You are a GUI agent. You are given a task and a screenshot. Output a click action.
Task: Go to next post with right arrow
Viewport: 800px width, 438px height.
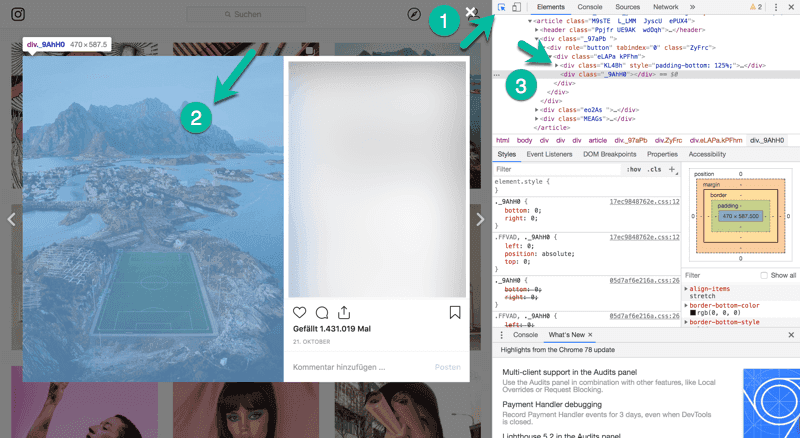click(480, 220)
